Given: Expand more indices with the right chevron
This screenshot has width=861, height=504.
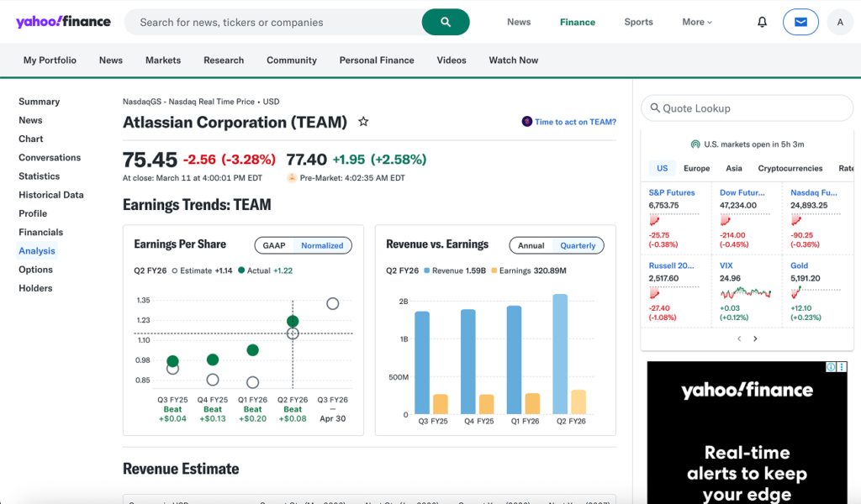Looking at the screenshot, I should (755, 339).
